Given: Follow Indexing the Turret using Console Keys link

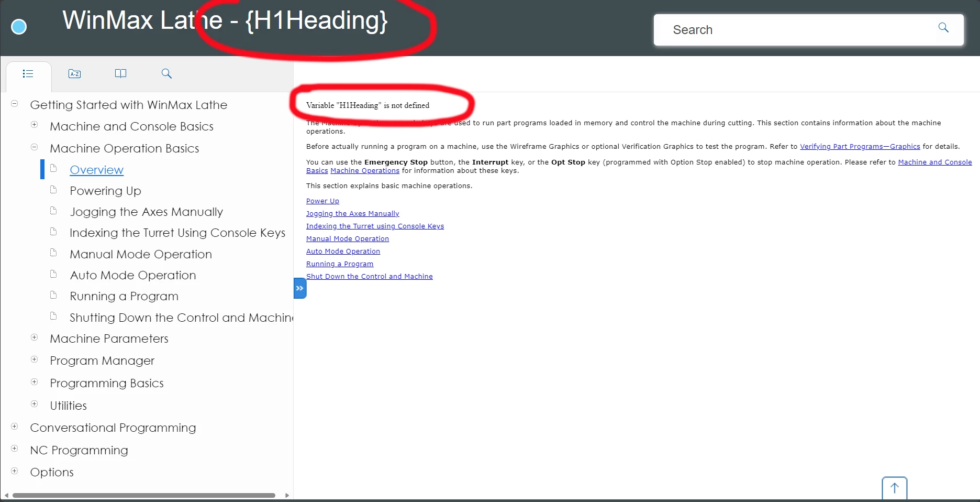Looking at the screenshot, I should click(x=375, y=226).
